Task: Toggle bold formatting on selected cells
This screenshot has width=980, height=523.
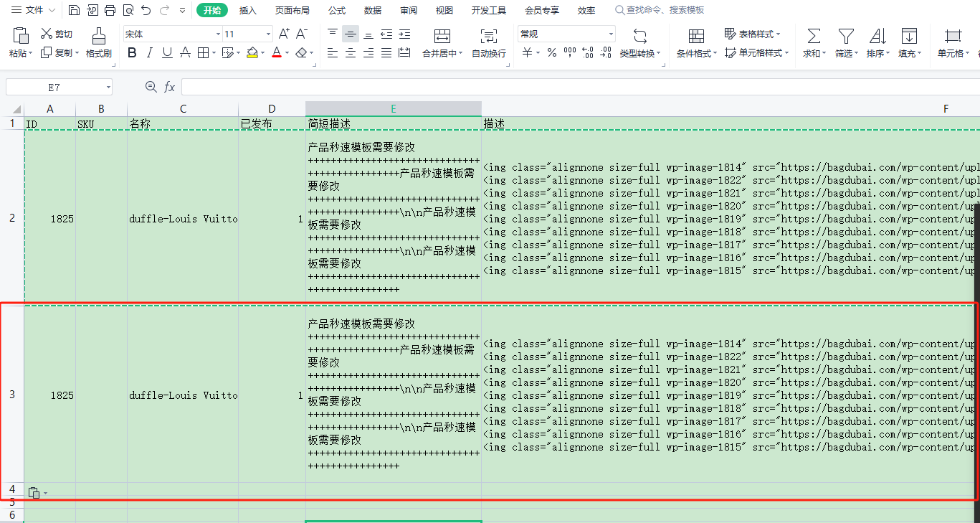Action: click(132, 52)
